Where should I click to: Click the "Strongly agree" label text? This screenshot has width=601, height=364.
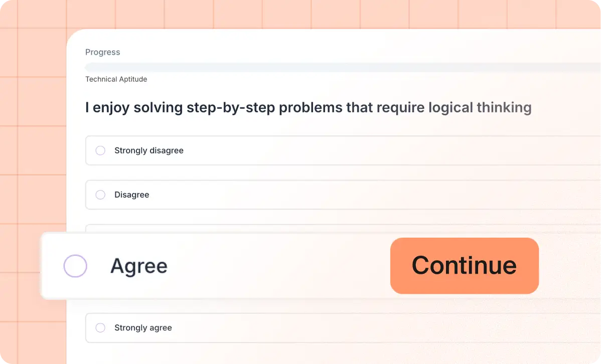point(143,328)
